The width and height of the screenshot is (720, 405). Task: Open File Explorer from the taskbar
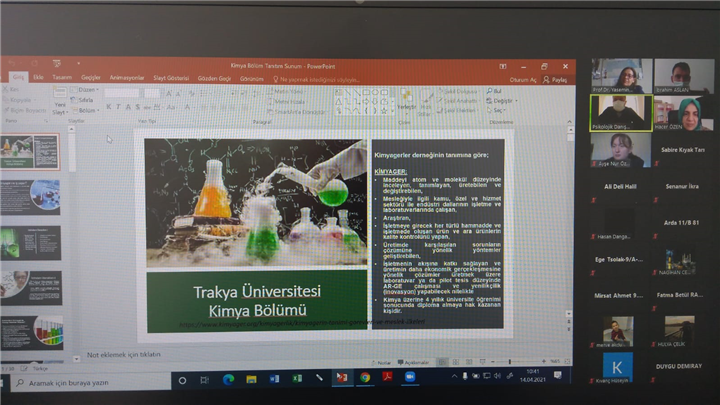(251, 379)
